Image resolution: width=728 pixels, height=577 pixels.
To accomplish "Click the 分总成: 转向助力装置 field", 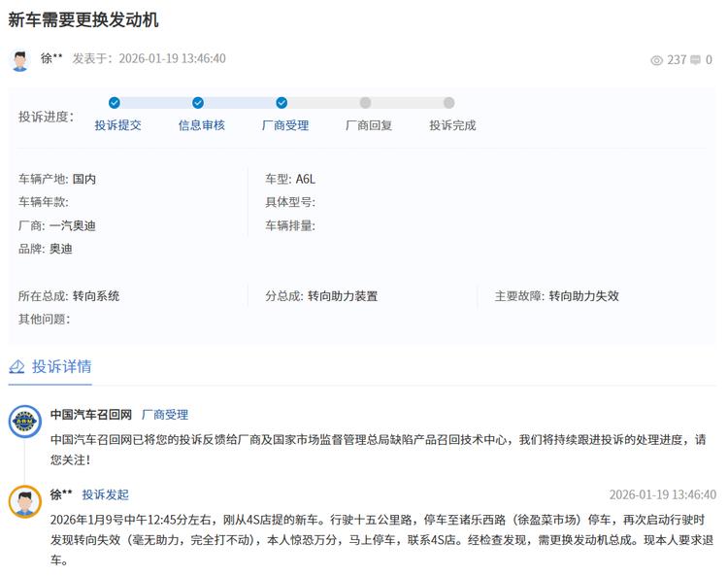I will tap(321, 296).
